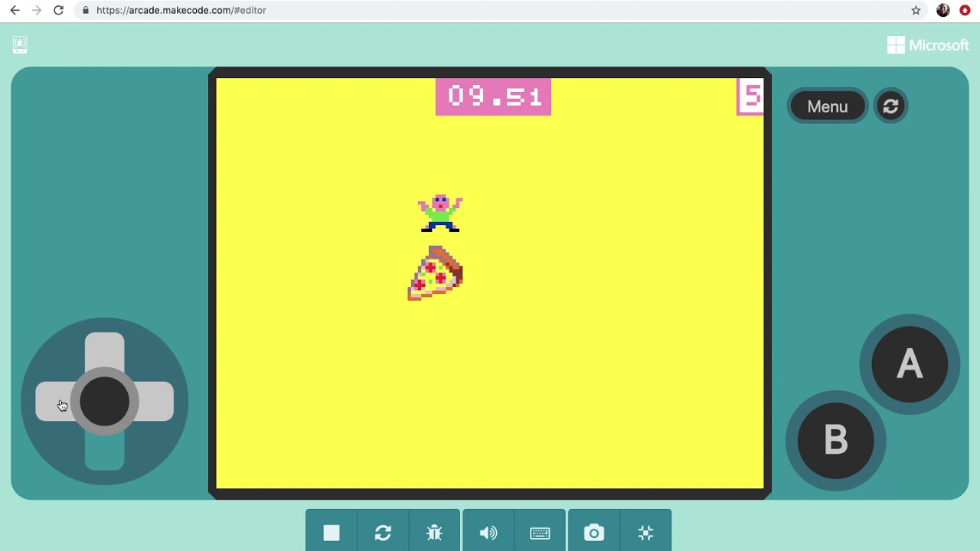
Task: Click the reset icon beside Menu
Action: point(890,106)
